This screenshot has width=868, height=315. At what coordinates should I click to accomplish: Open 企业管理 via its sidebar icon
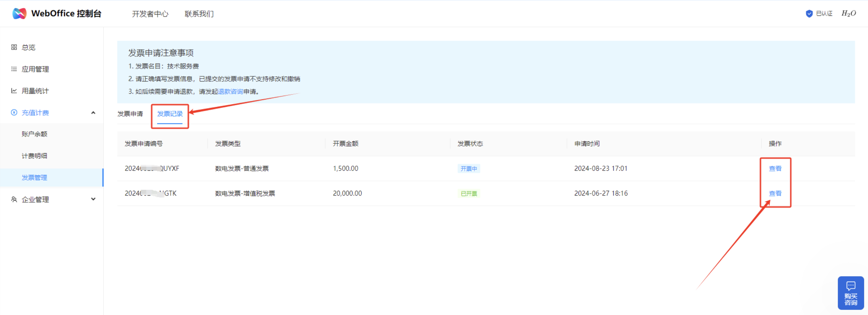tap(14, 199)
